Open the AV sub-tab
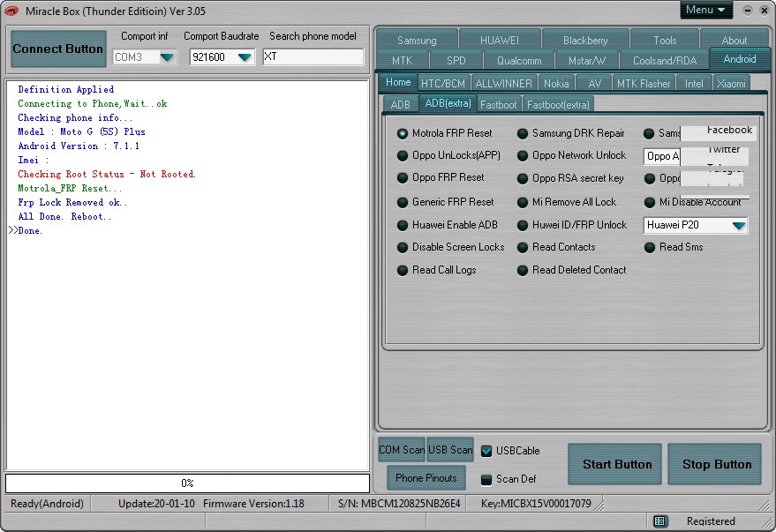 tap(594, 84)
